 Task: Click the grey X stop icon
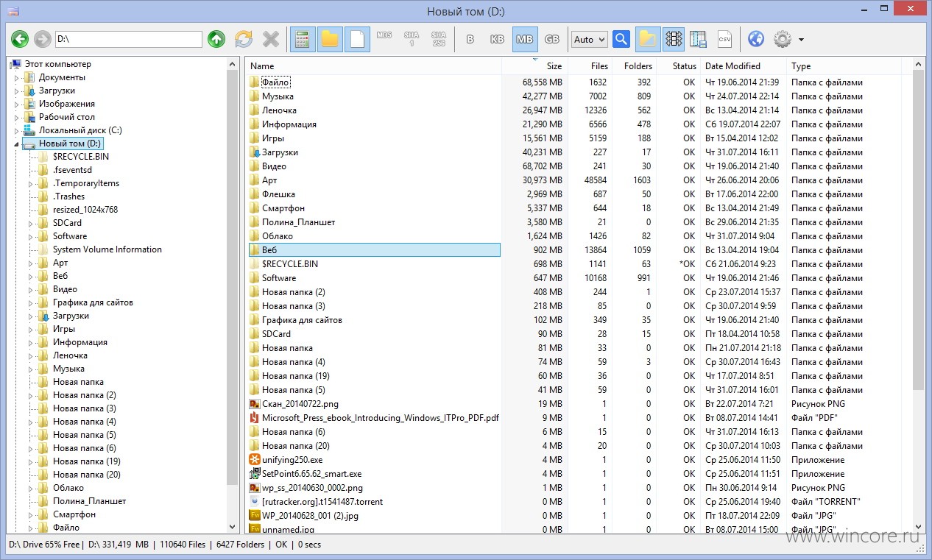pyautogui.click(x=271, y=39)
